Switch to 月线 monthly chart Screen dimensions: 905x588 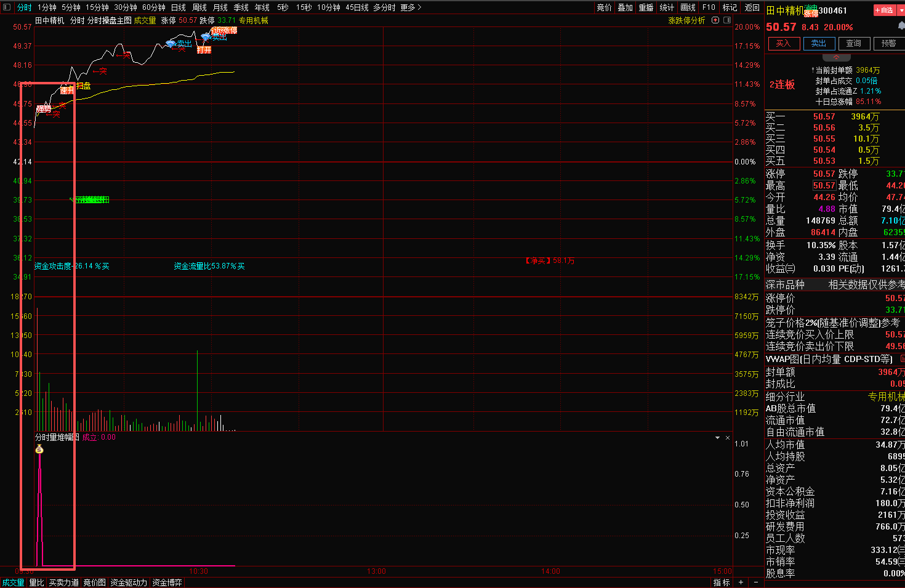coord(220,7)
